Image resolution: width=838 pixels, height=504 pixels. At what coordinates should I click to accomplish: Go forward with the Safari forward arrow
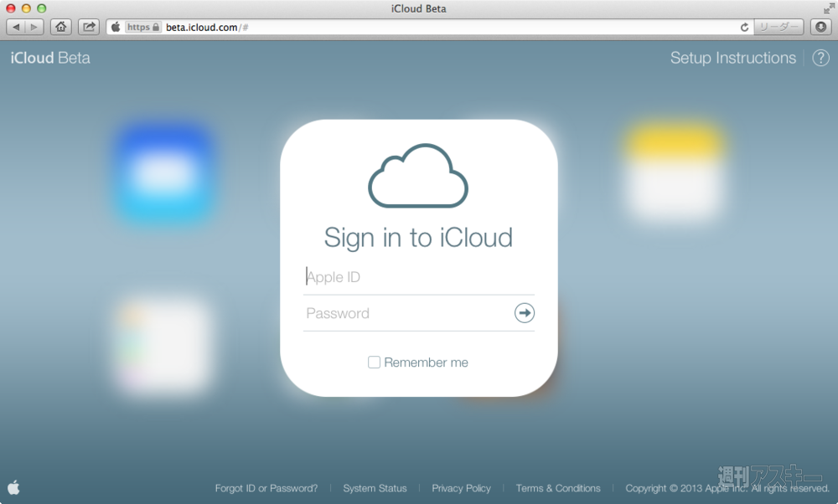(x=34, y=27)
